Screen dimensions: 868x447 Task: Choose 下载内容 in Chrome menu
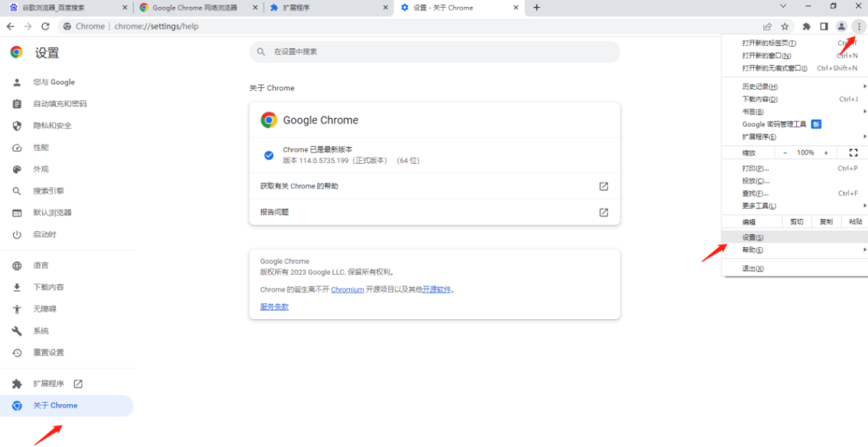click(x=795, y=99)
